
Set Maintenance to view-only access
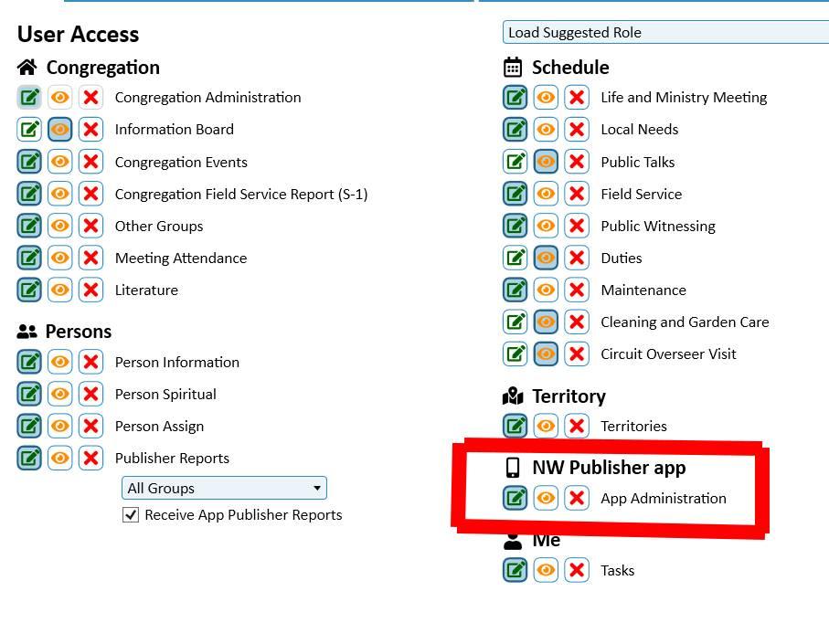click(546, 290)
